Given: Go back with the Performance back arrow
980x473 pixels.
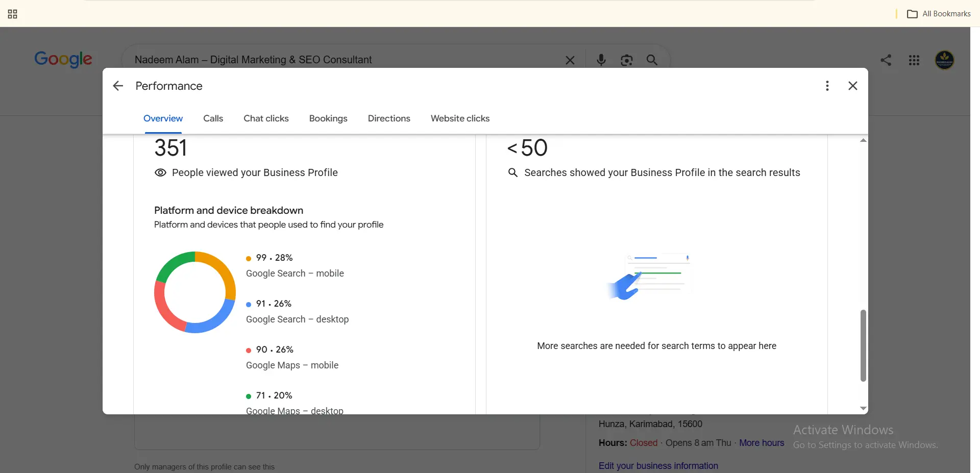Looking at the screenshot, I should click(118, 86).
